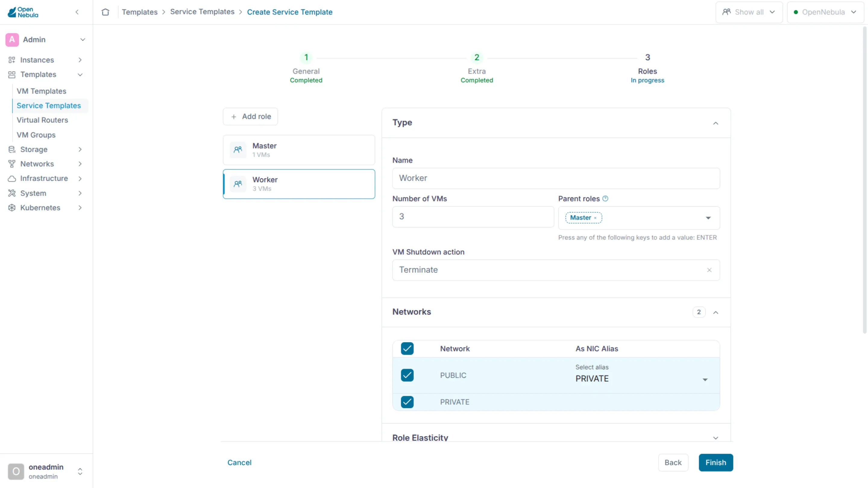
Task: Click the Infrastructure cloud icon
Action: point(12,179)
